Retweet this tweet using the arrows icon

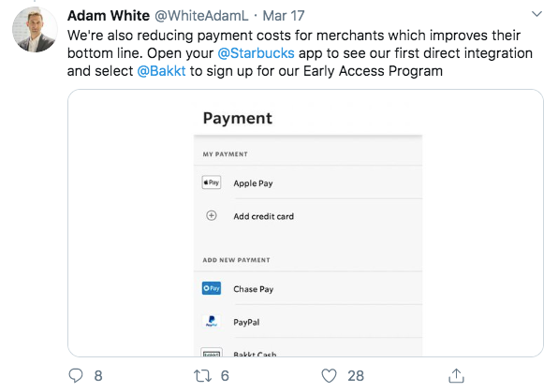coord(202,376)
